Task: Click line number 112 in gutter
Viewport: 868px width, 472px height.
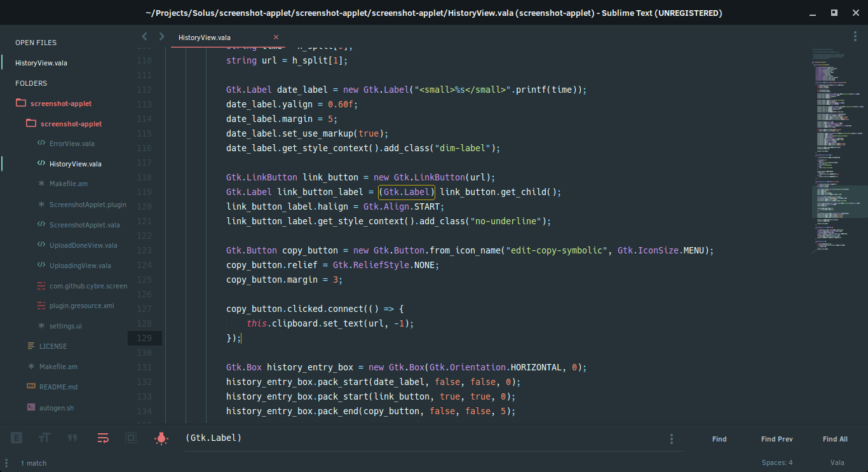Action: click(144, 90)
